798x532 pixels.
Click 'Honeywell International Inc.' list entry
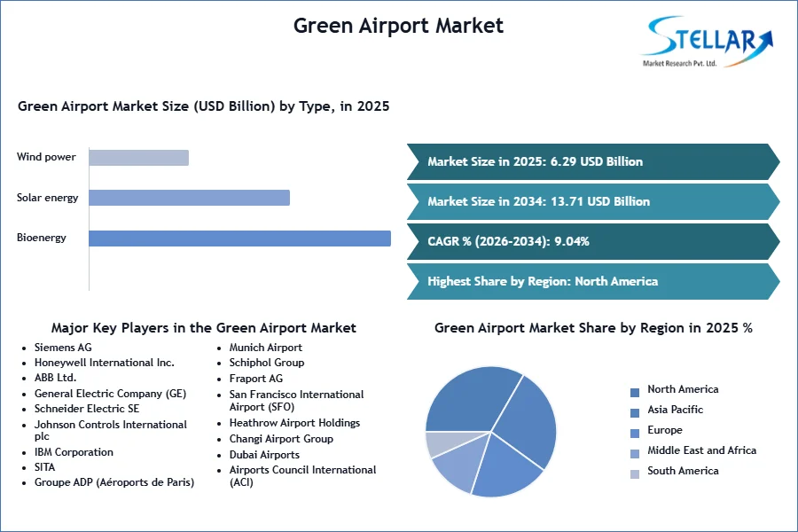[105, 363]
